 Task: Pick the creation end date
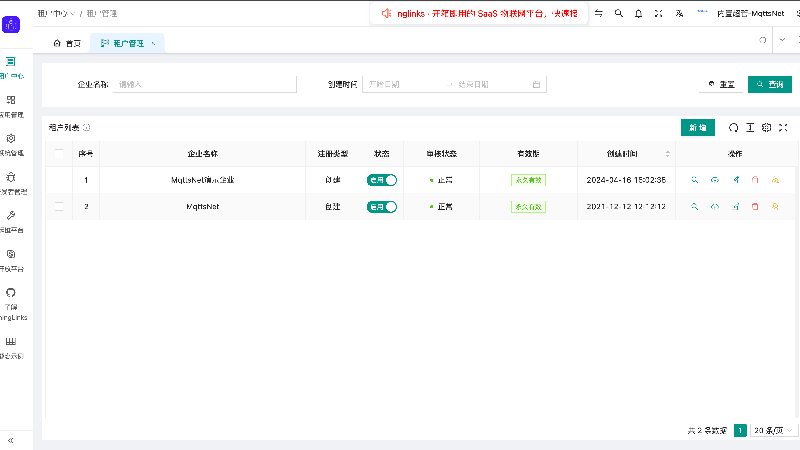pos(490,84)
